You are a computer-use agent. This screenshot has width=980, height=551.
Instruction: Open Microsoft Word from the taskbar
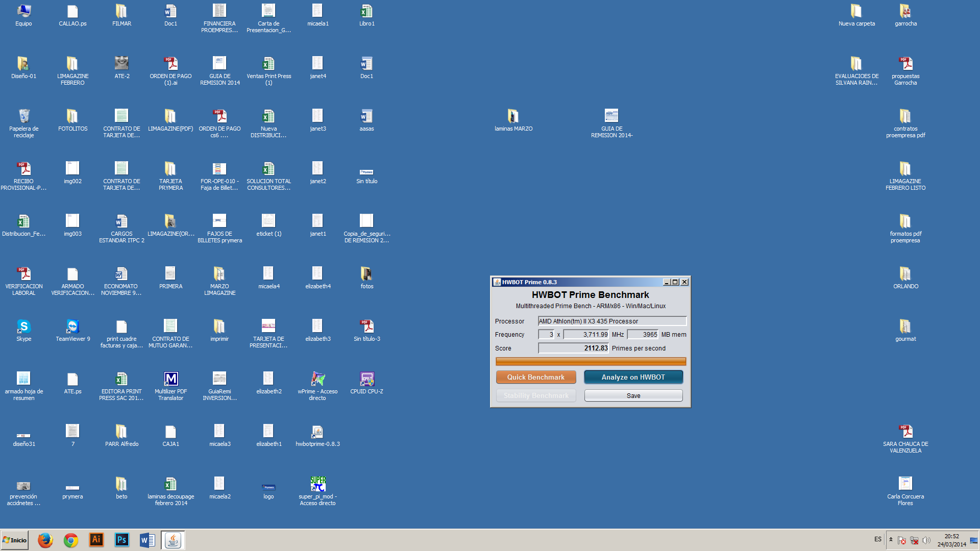pos(148,540)
